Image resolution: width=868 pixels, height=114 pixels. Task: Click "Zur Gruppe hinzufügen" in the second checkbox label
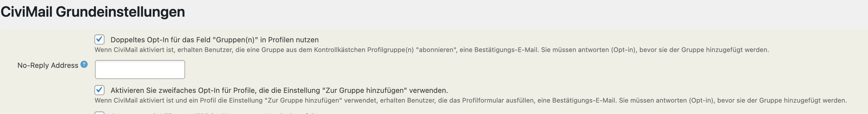pyautogui.click(x=365, y=90)
